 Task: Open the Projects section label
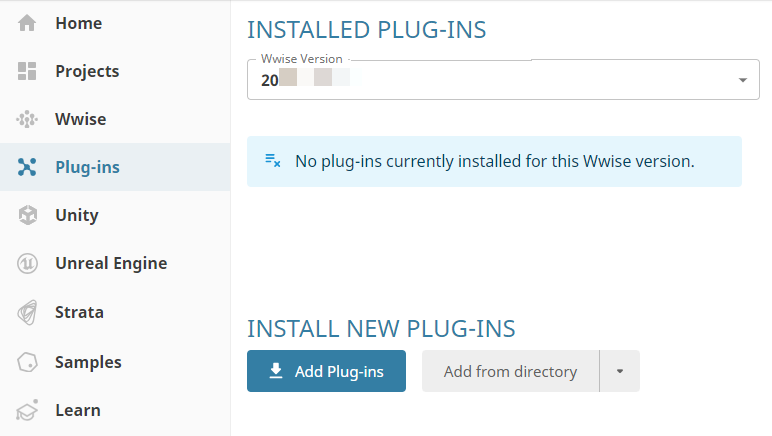[x=87, y=71]
